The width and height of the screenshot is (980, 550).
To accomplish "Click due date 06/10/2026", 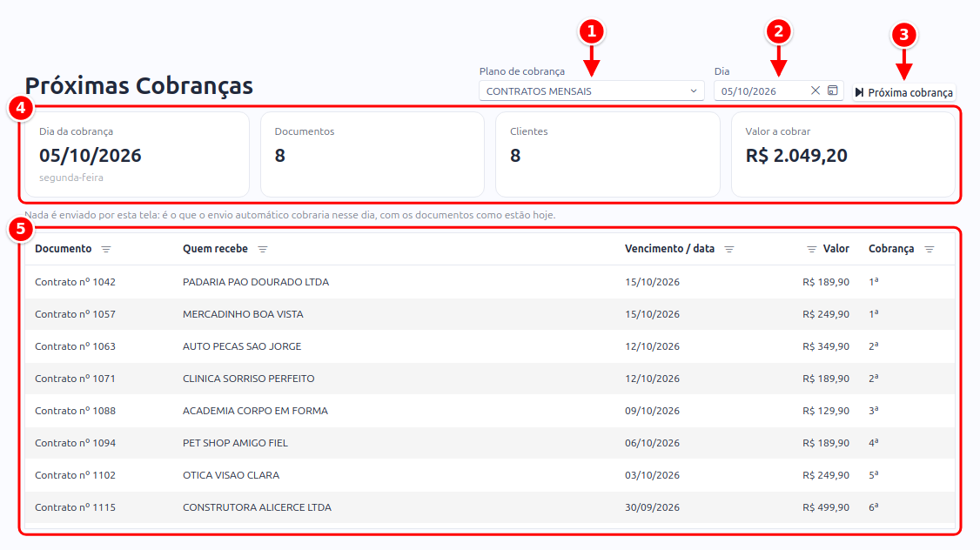I will pos(652,443).
